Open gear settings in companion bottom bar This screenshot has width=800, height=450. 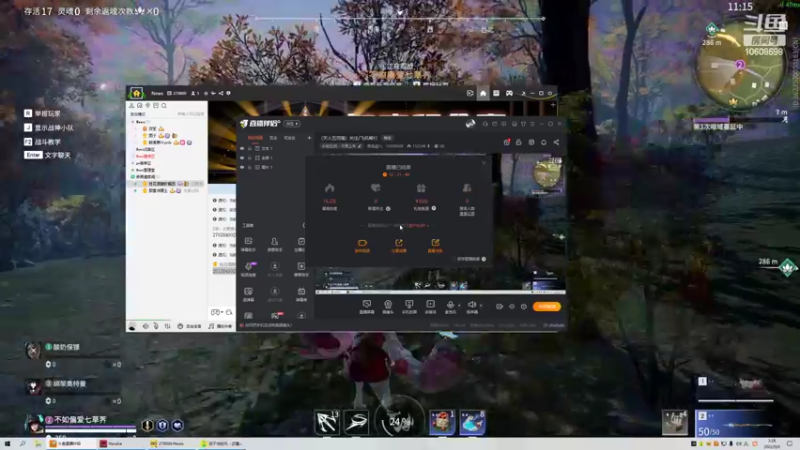tap(523, 307)
